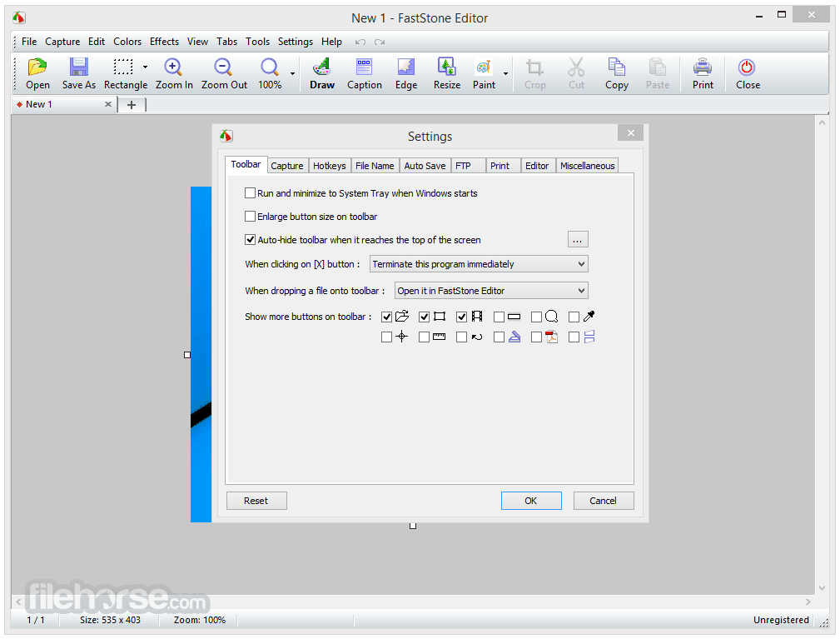
Task: Click the Cancel button
Action: 604,501
